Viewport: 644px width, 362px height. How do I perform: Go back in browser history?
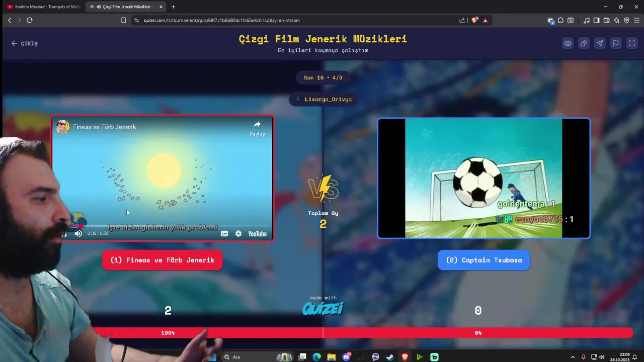(x=10, y=20)
